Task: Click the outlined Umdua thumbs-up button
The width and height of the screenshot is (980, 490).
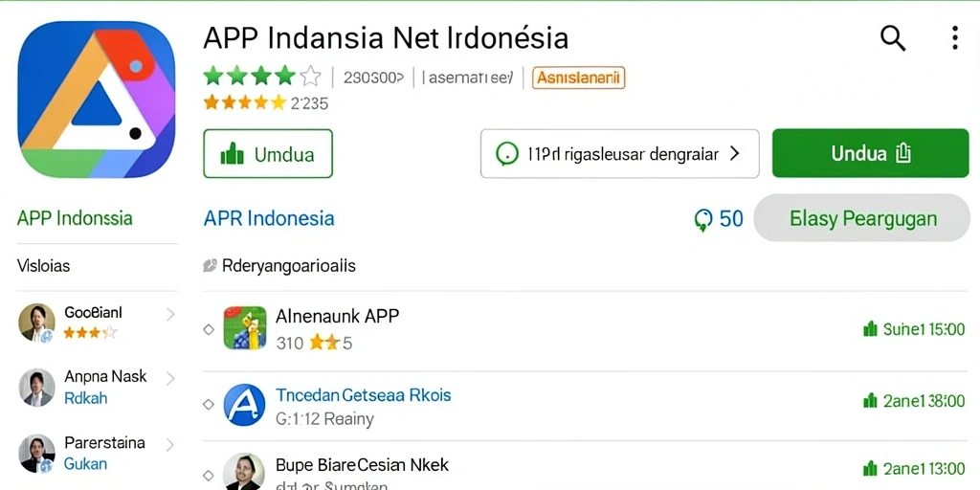Action: [268, 154]
